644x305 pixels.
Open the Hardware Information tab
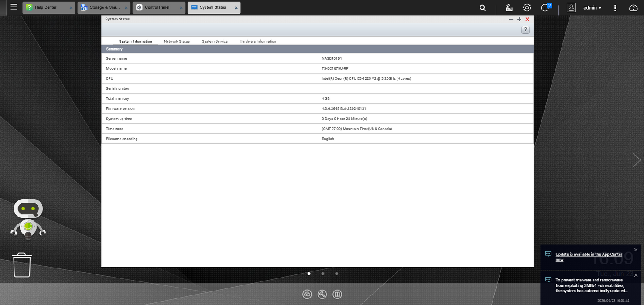click(x=258, y=41)
